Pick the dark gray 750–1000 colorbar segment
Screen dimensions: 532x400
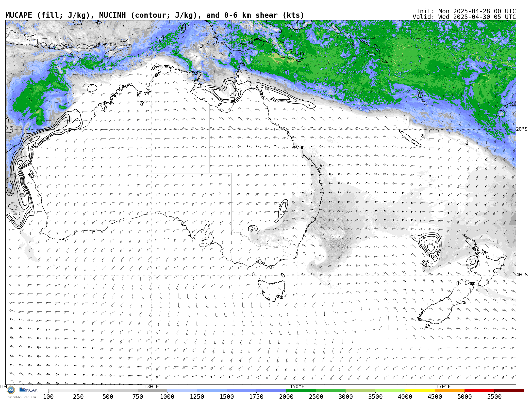click(x=152, y=391)
